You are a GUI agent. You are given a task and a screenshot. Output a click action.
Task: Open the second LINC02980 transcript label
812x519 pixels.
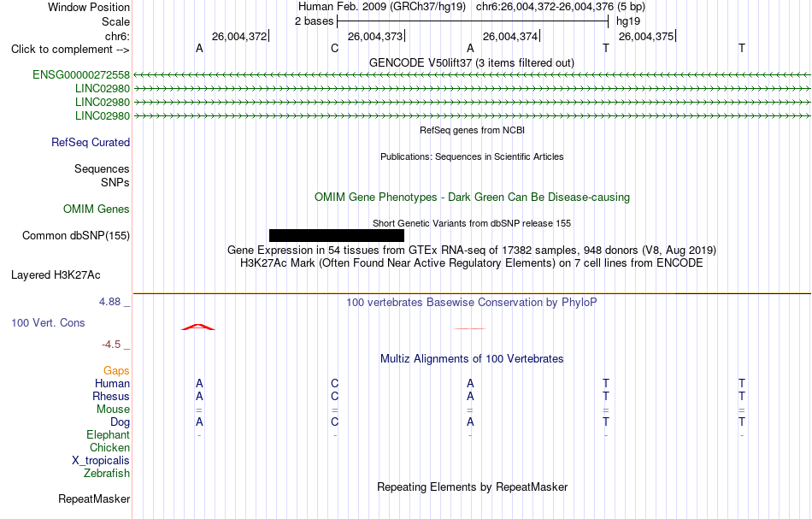(x=102, y=102)
